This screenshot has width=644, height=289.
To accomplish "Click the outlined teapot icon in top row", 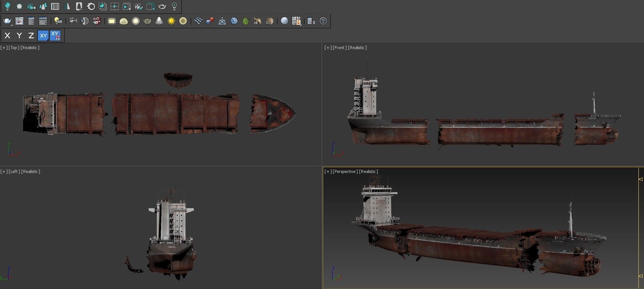I will (x=162, y=6).
